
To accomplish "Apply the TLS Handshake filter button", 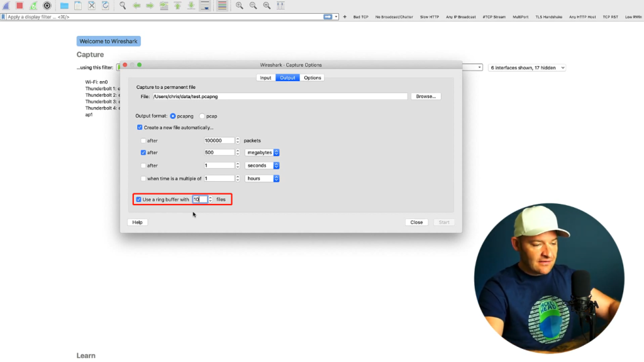I will [x=548, y=17].
